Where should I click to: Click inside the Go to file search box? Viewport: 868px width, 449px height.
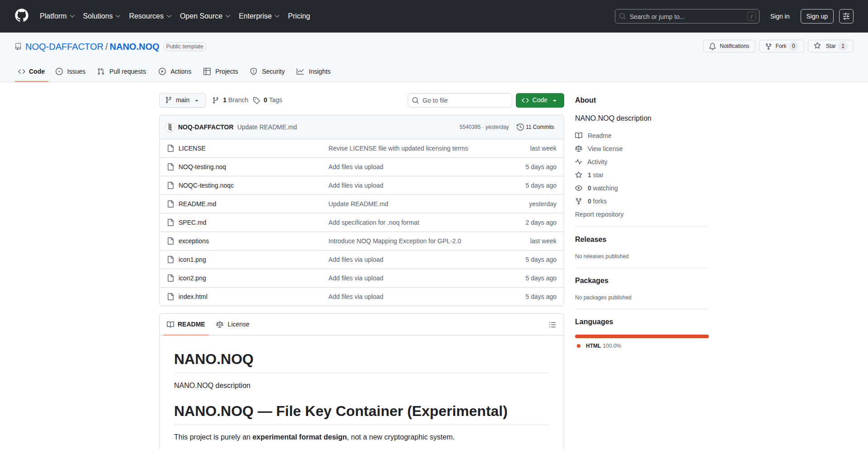point(460,100)
